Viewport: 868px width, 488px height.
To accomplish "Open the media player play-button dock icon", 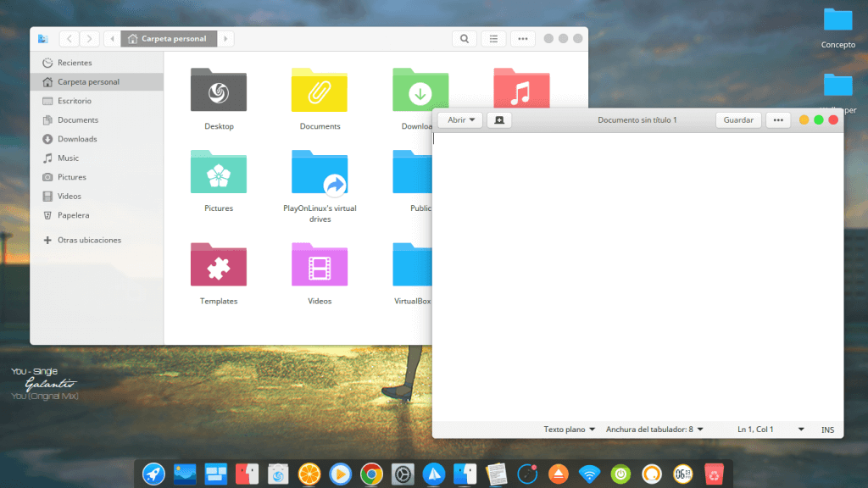I will pyautogui.click(x=341, y=474).
